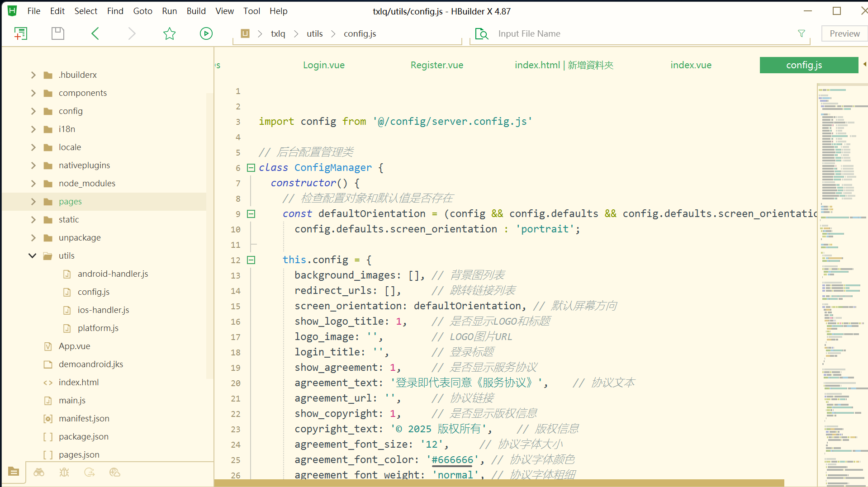The height and width of the screenshot is (487, 868).
Task: Go back with the left arrow icon
Action: tap(95, 33)
